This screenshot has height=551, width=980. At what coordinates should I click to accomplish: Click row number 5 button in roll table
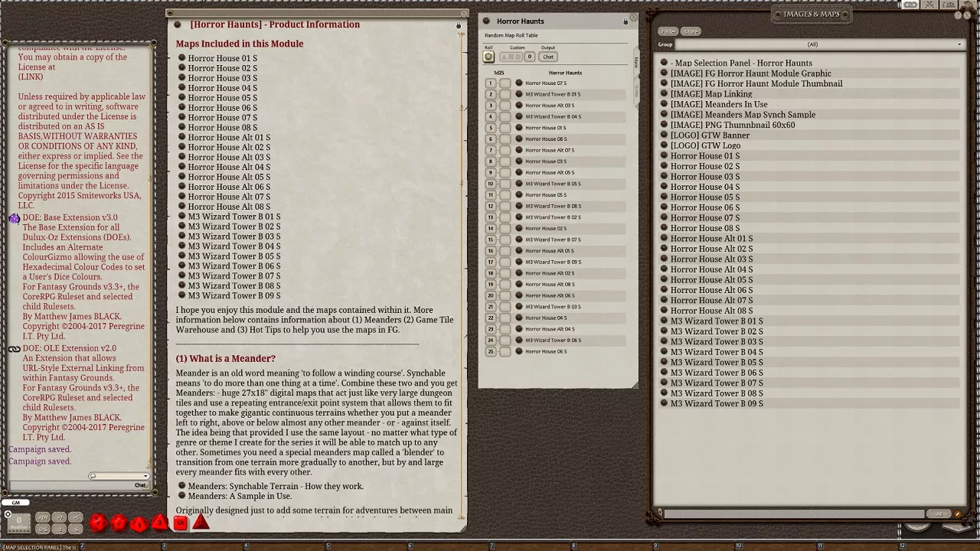coord(491,128)
